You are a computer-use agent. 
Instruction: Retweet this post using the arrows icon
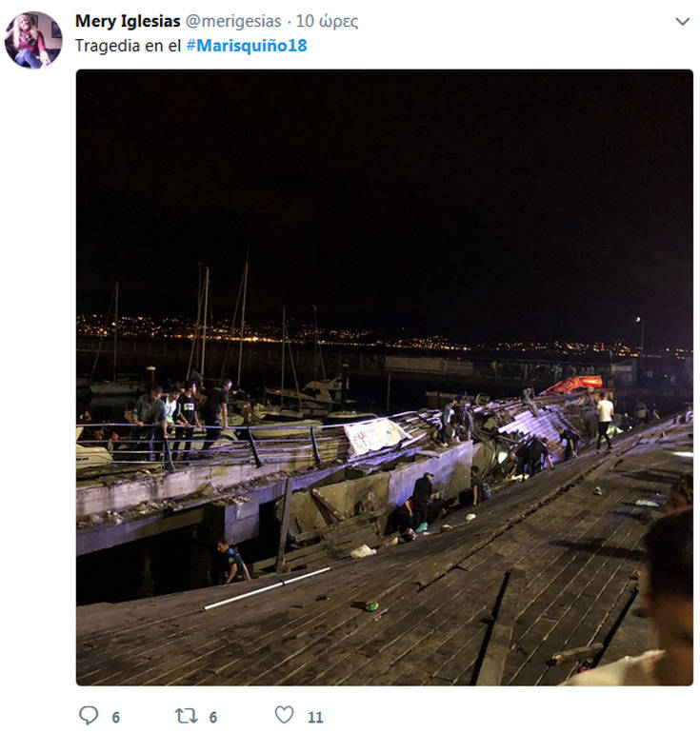(x=186, y=715)
